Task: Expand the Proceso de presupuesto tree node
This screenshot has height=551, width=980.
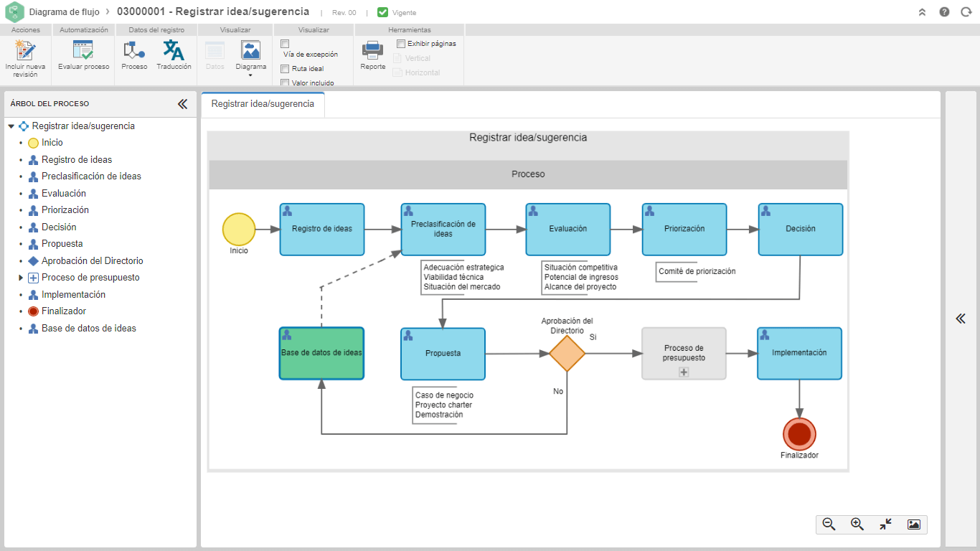Action: [22, 278]
